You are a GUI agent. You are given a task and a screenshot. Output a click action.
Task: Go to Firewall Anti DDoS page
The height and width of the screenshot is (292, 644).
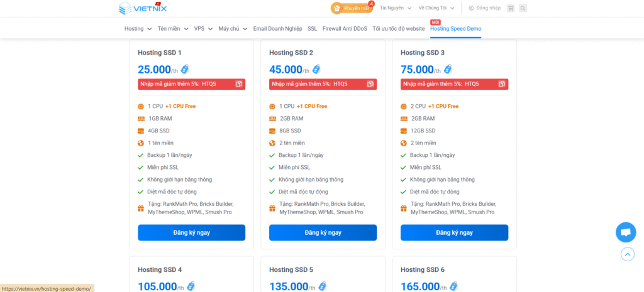click(344, 29)
